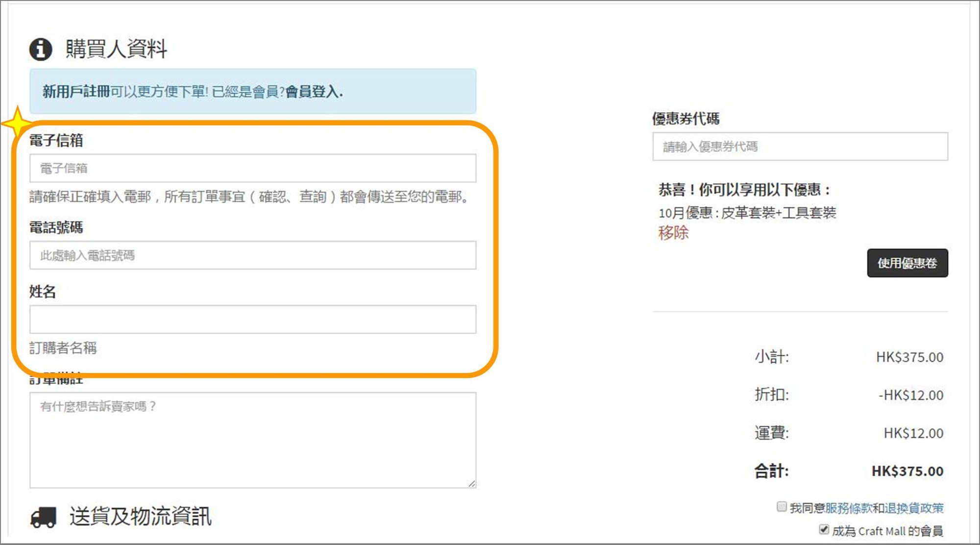The image size is (980, 545).
Task: Remove the applied coupon via 移除
Action: (x=673, y=232)
